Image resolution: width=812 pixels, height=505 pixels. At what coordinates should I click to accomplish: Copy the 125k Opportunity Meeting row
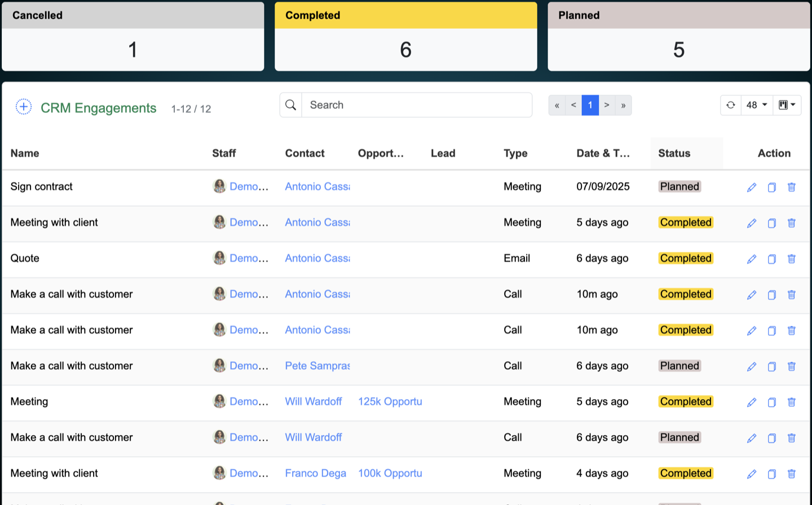click(772, 402)
